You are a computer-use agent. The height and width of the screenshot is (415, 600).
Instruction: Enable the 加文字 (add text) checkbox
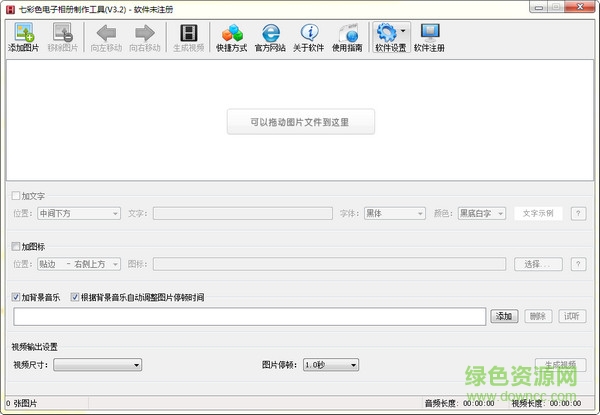pyautogui.click(x=15, y=196)
